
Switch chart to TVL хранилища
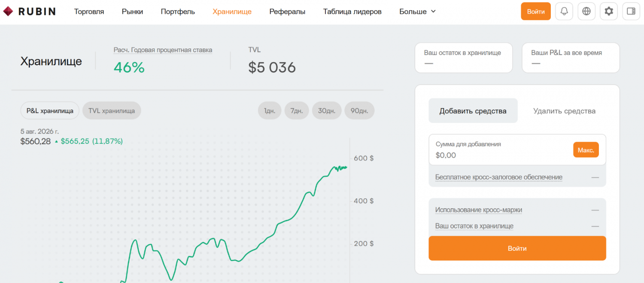pos(112,110)
